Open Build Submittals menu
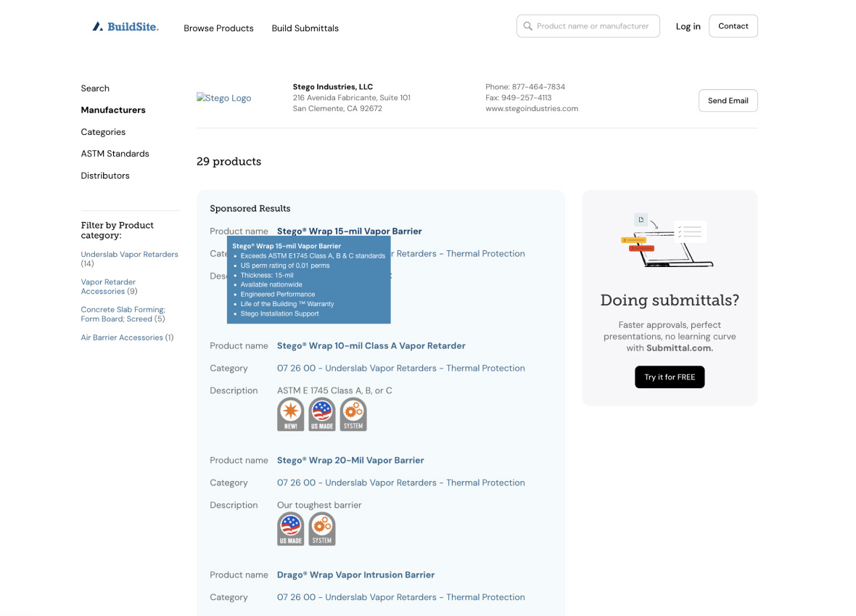 pyautogui.click(x=305, y=28)
